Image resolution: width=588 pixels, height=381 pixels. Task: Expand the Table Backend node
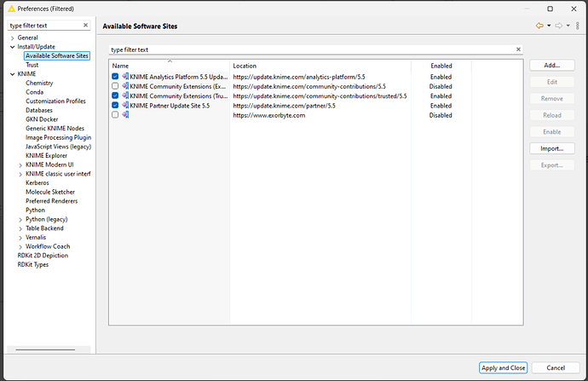point(20,228)
